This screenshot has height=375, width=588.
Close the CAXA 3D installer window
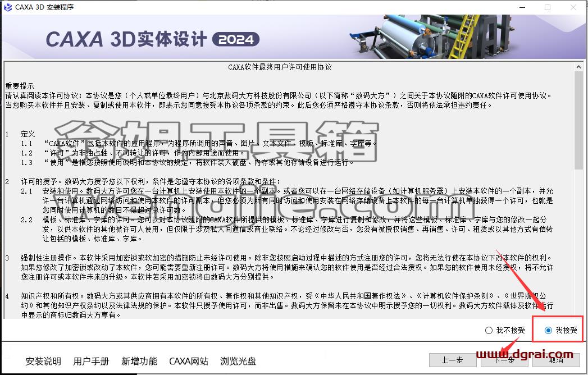573,7
